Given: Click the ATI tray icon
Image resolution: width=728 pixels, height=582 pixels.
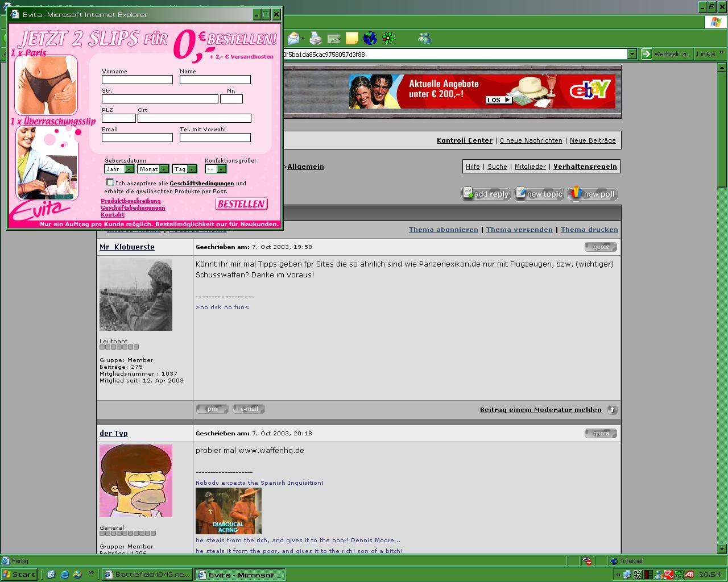Looking at the screenshot, I should coord(689,575).
